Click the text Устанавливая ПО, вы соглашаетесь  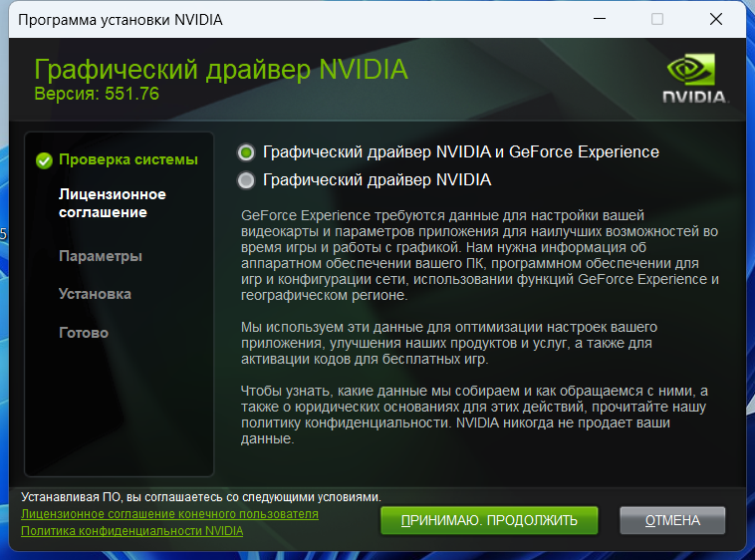pyautogui.click(x=201, y=497)
